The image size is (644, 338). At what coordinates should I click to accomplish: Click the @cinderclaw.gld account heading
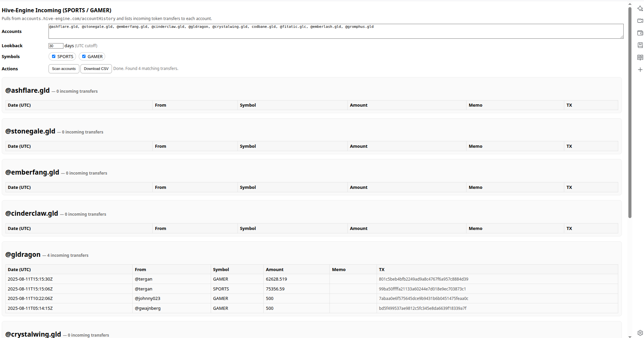tap(32, 213)
